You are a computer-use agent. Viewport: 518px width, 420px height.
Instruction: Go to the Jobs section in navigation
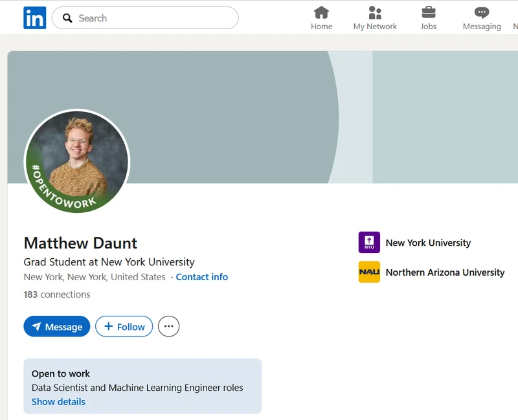429,17
